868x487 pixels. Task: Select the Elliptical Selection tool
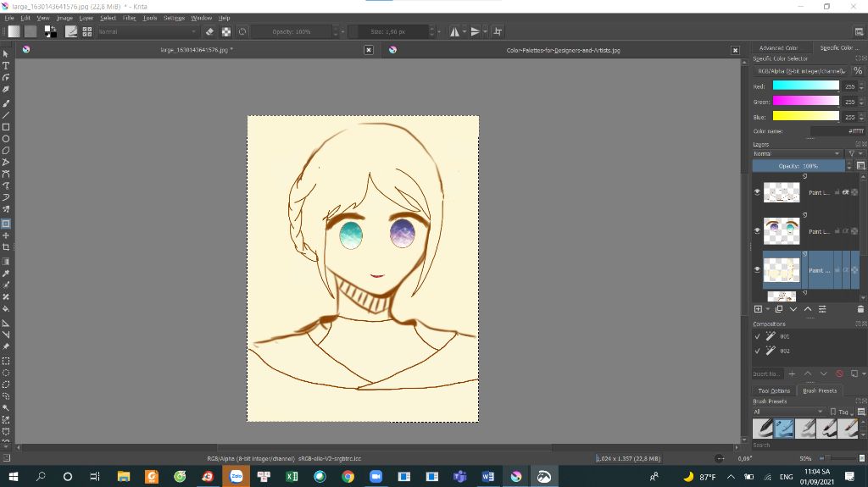(x=6, y=373)
